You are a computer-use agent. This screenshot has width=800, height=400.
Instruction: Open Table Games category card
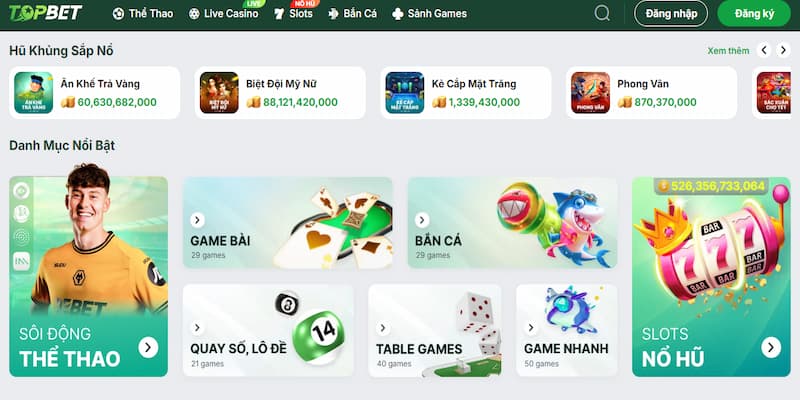pos(435,331)
